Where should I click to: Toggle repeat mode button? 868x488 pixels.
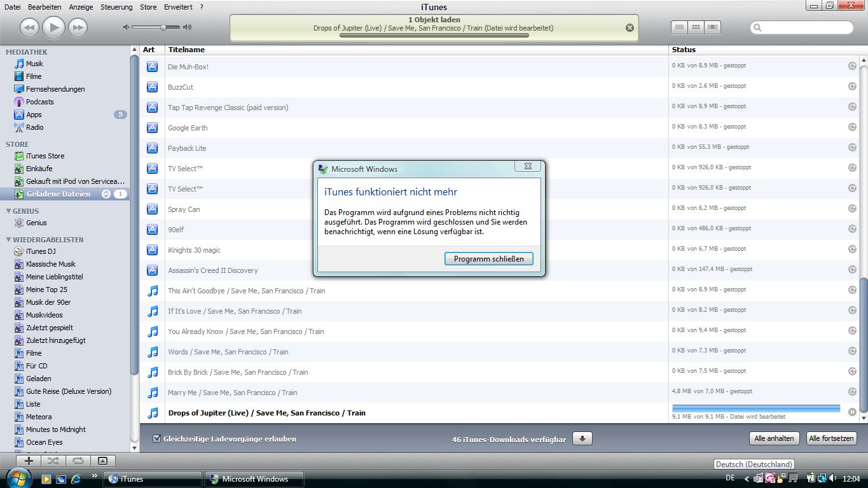point(78,461)
